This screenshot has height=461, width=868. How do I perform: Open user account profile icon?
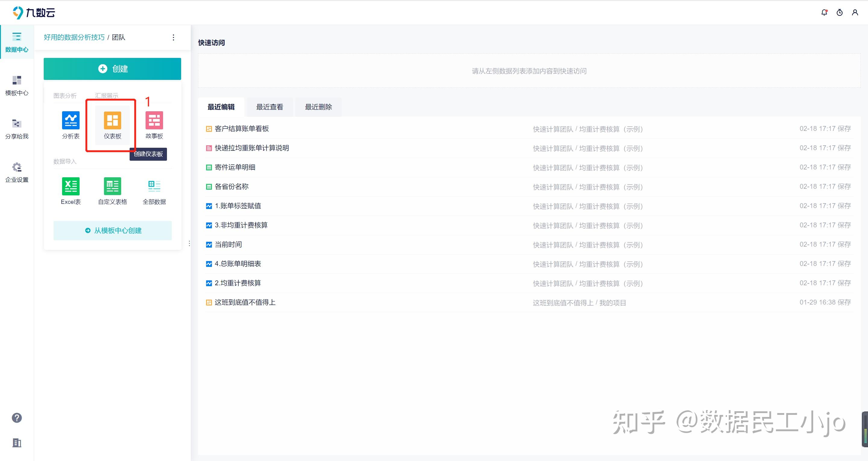tap(855, 12)
